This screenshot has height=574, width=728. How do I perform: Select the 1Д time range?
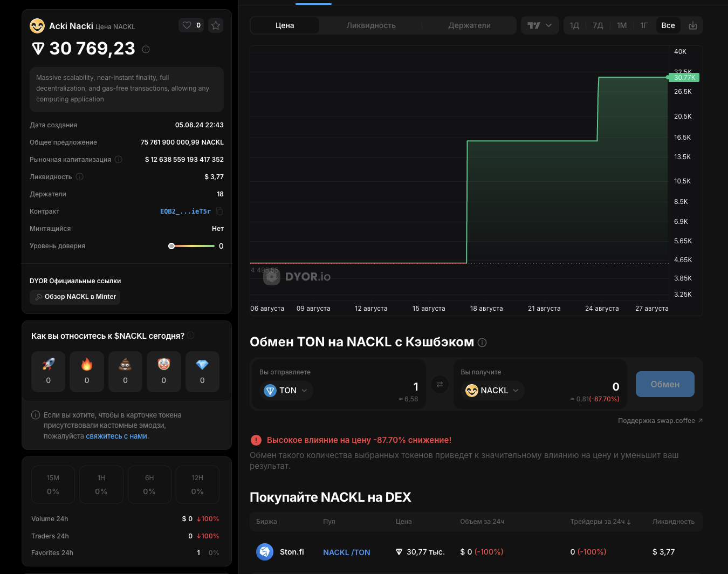click(574, 25)
